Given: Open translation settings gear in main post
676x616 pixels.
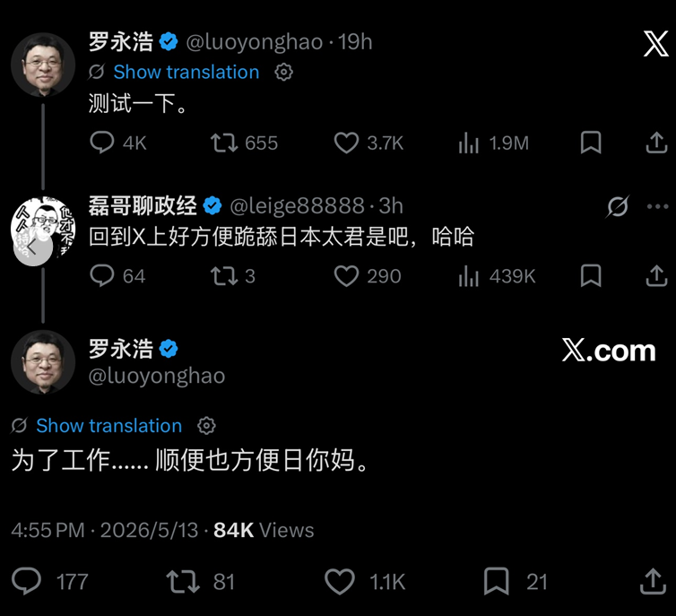Looking at the screenshot, I should 206,426.
